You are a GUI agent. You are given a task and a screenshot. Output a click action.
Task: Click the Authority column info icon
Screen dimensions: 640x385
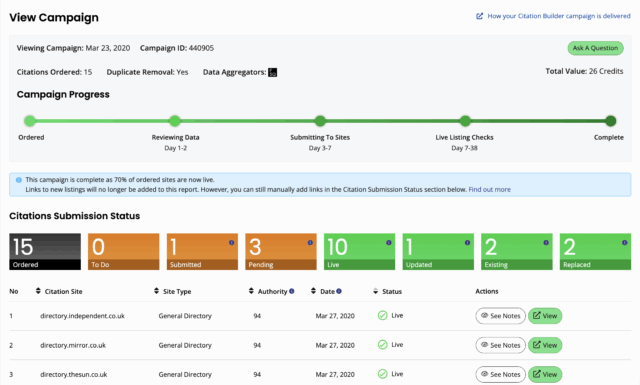(291, 291)
